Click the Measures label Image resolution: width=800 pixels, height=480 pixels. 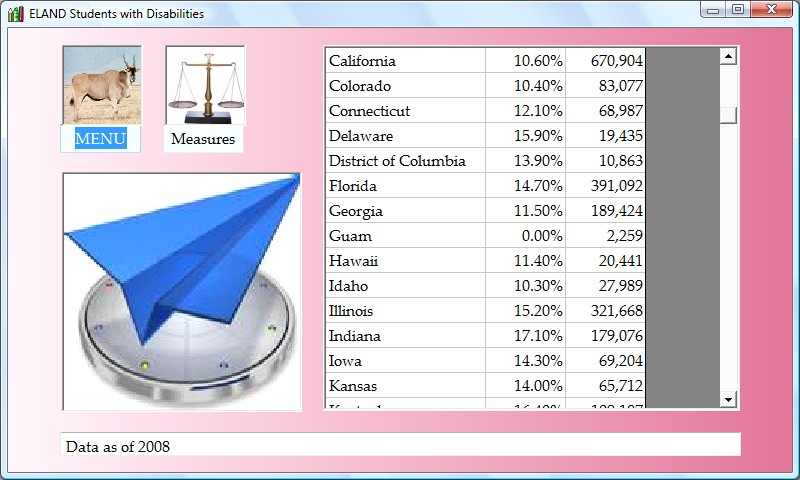click(203, 139)
